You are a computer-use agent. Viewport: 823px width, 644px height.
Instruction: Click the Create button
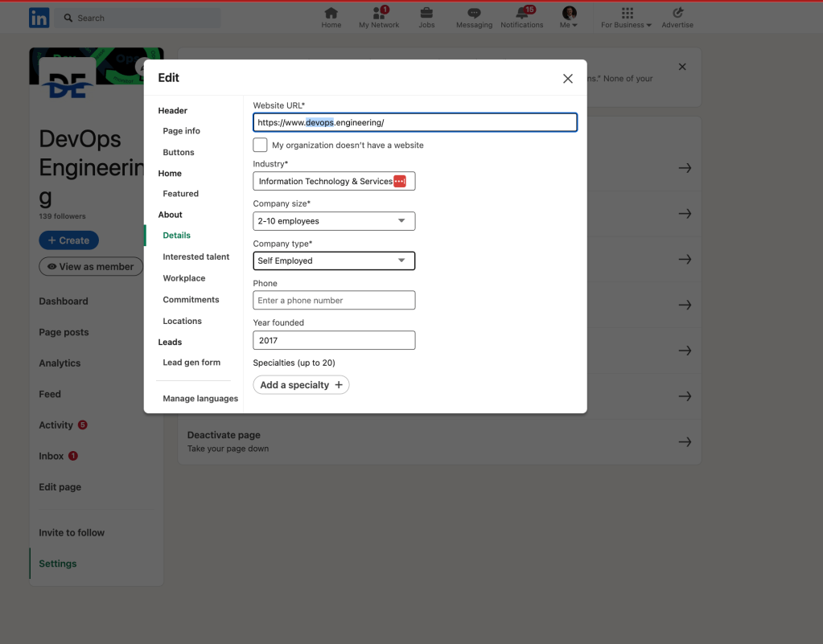click(x=68, y=240)
